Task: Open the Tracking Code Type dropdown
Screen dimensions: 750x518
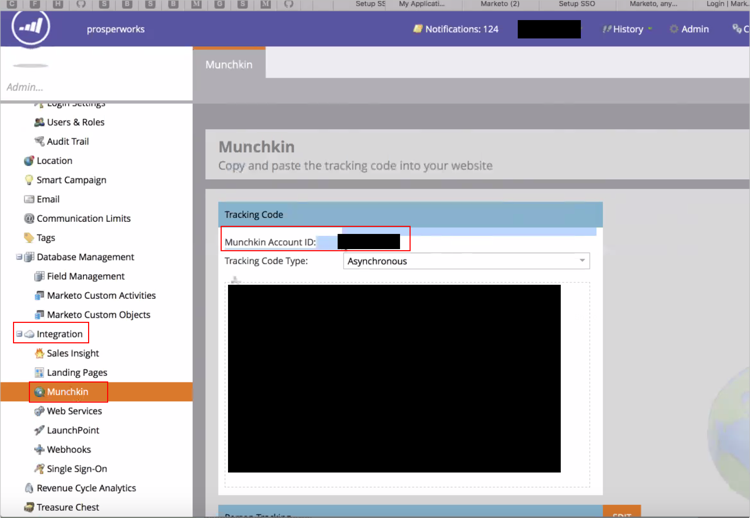Action: [466, 261]
